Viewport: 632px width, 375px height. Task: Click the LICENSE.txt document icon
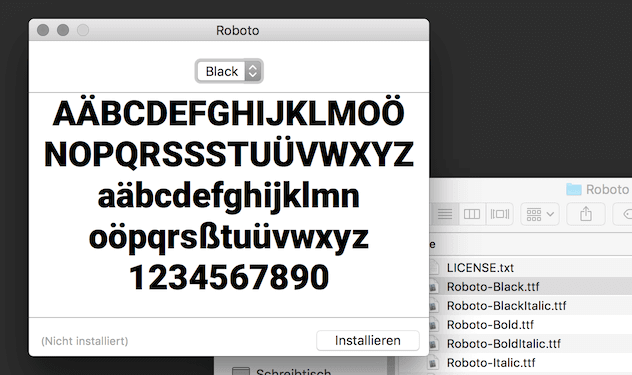pyautogui.click(x=434, y=268)
